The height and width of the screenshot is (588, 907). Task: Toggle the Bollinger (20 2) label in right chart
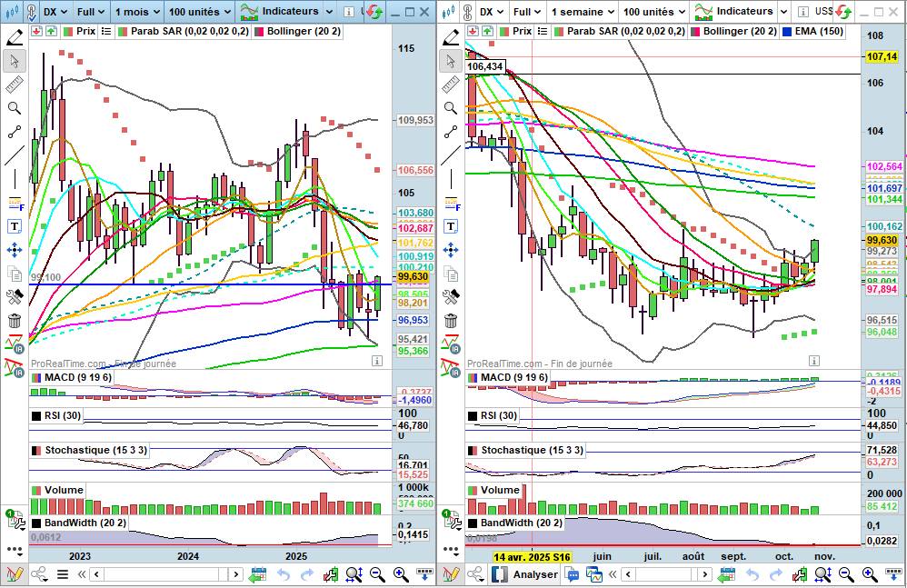coord(739,31)
